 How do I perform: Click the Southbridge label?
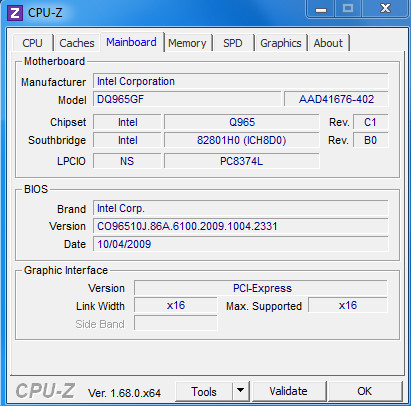tap(57, 140)
